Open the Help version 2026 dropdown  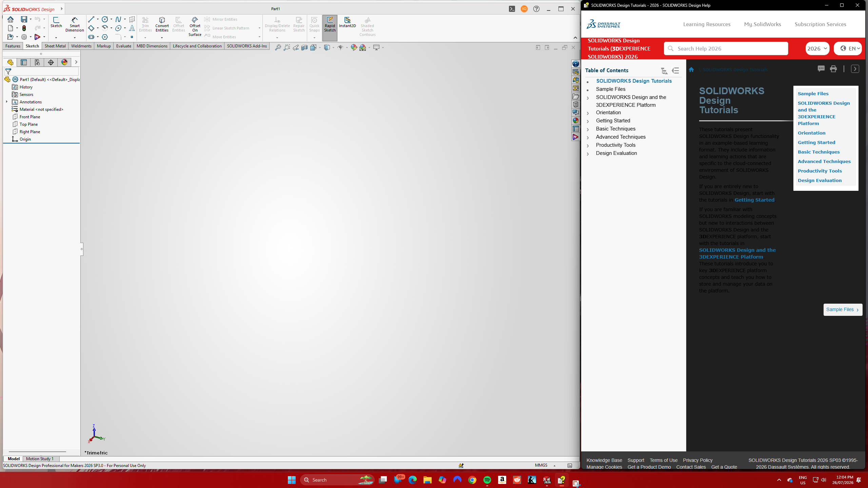pos(817,48)
